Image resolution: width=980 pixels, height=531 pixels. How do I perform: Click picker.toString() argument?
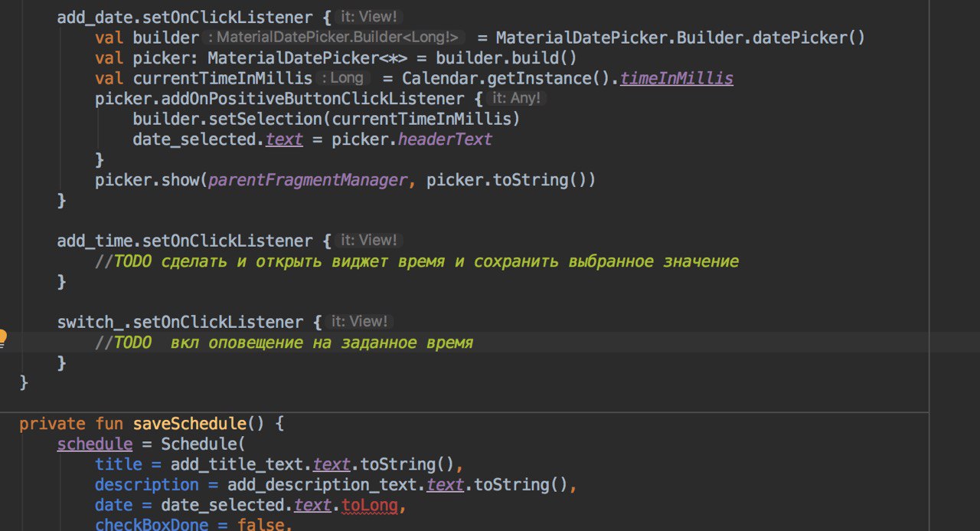pos(507,180)
